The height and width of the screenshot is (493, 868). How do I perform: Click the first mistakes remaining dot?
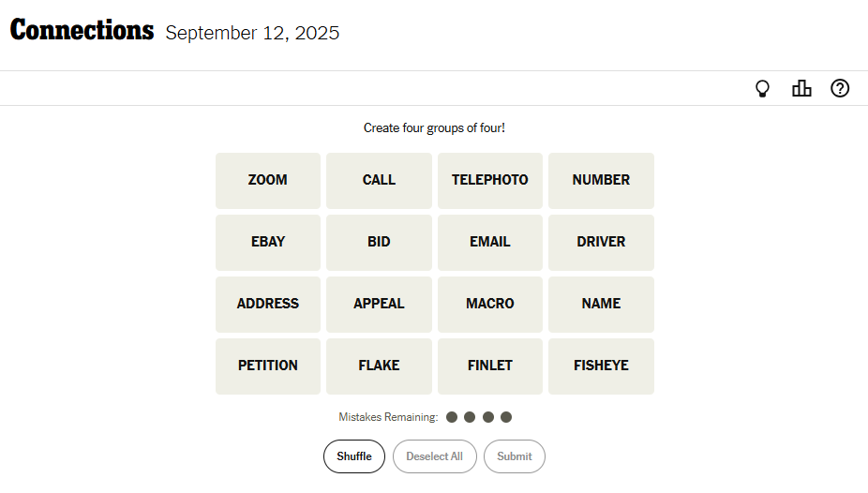click(452, 417)
